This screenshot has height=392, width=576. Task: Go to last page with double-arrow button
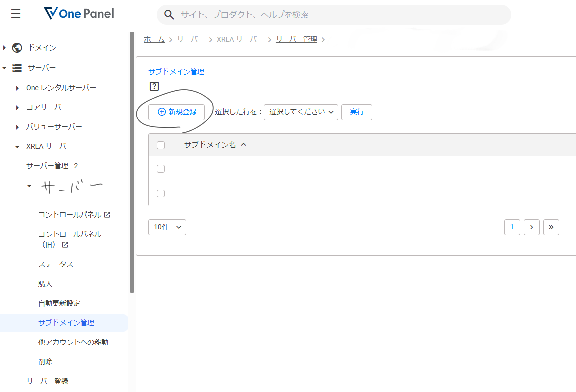point(551,227)
